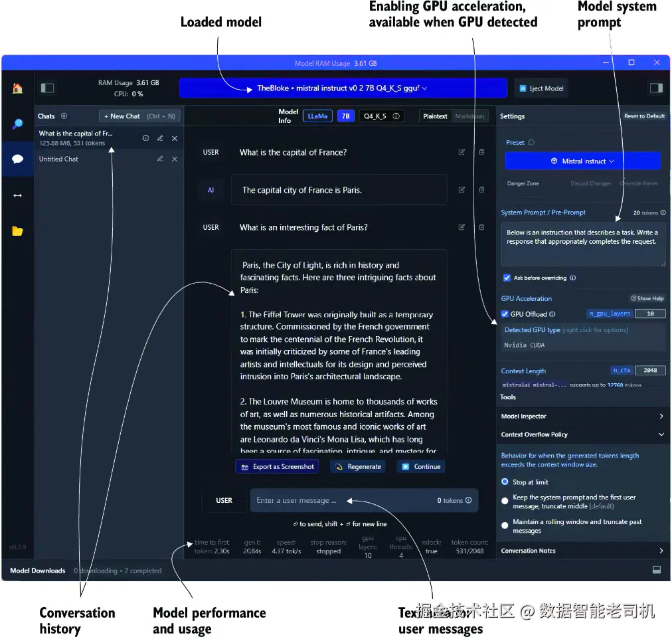The width and height of the screenshot is (672, 637).
Task: Show info for 'What is the capital of Fr...' chat
Action: click(145, 138)
